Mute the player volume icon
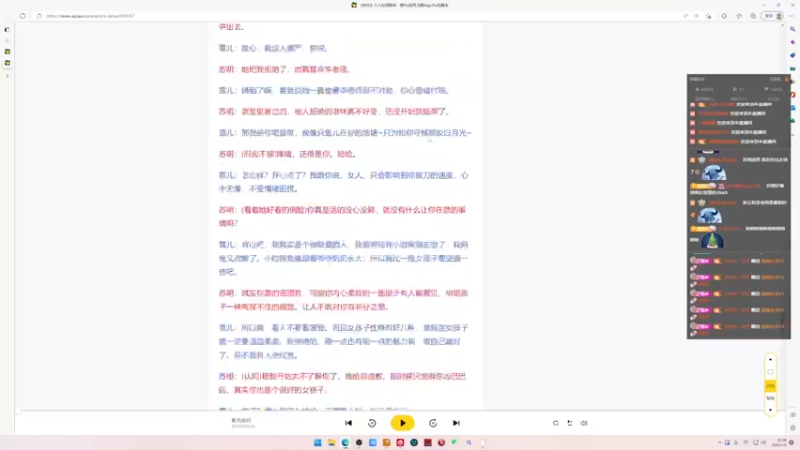The height and width of the screenshot is (450, 800). pos(584,423)
